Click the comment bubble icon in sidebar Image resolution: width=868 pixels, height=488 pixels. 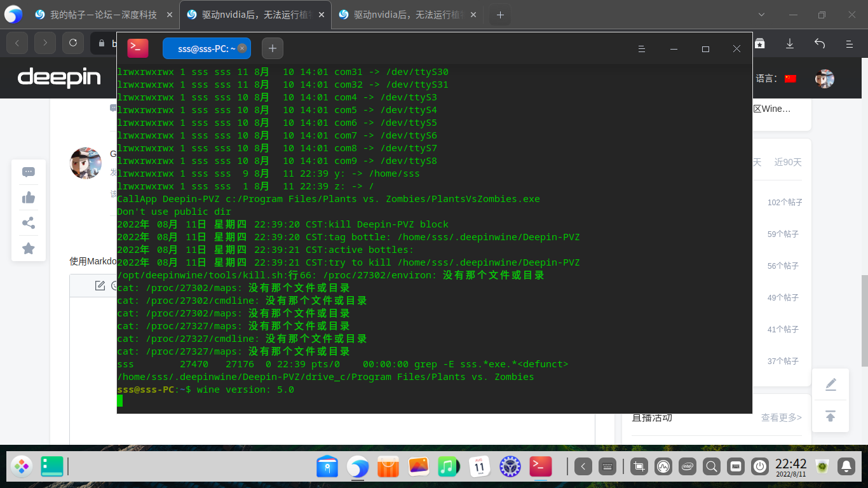point(29,172)
